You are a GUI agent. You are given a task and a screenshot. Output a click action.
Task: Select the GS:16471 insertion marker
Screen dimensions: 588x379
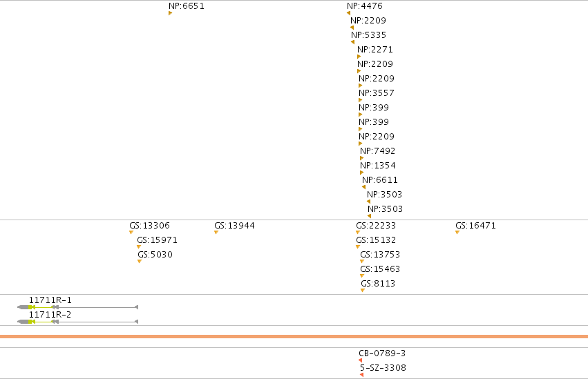coord(457,233)
